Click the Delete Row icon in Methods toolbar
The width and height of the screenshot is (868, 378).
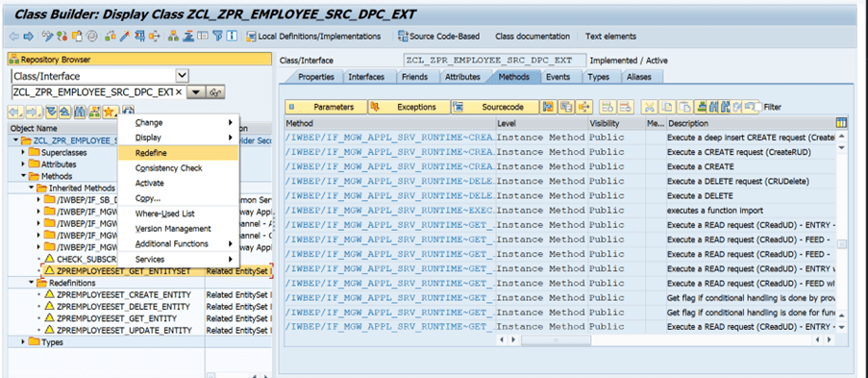click(626, 107)
